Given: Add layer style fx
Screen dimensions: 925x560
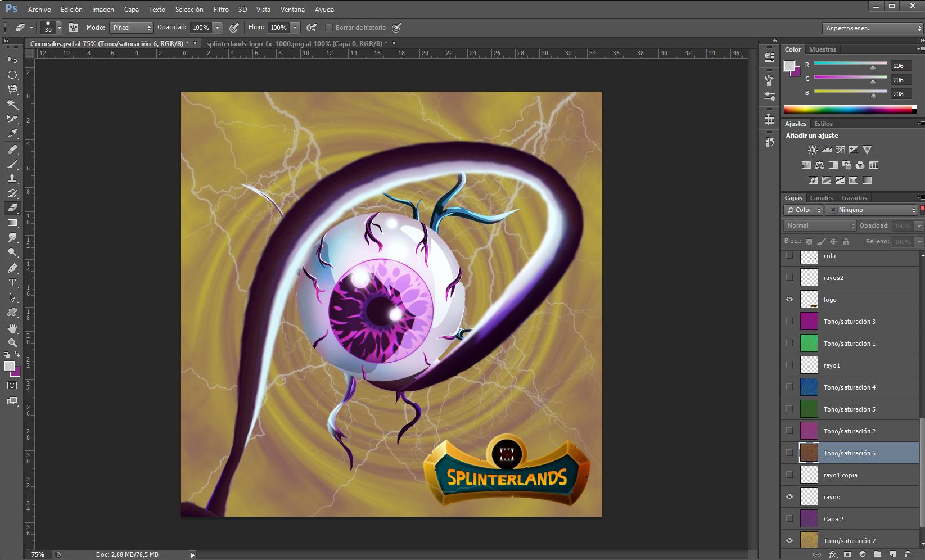Looking at the screenshot, I should point(833,554).
